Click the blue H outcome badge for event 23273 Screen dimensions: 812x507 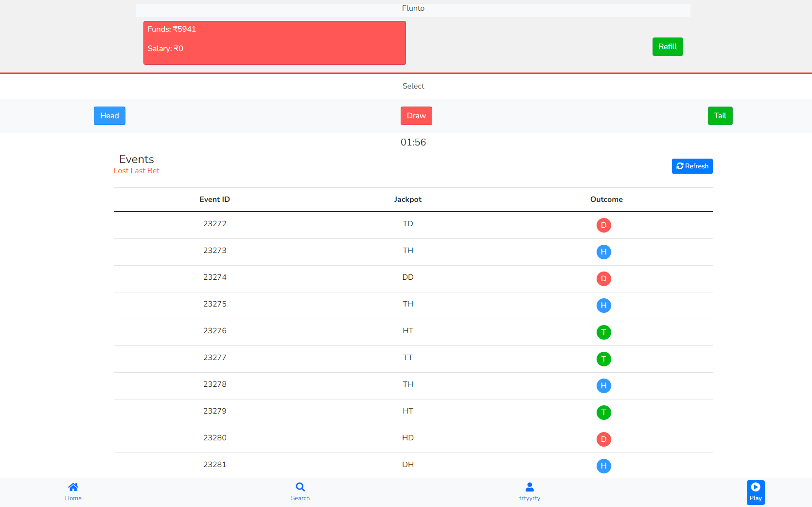tap(604, 252)
